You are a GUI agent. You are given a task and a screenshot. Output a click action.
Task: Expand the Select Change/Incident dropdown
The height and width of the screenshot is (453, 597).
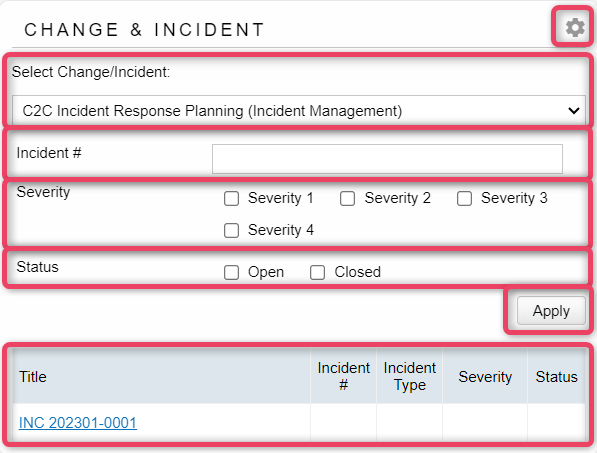tap(299, 110)
